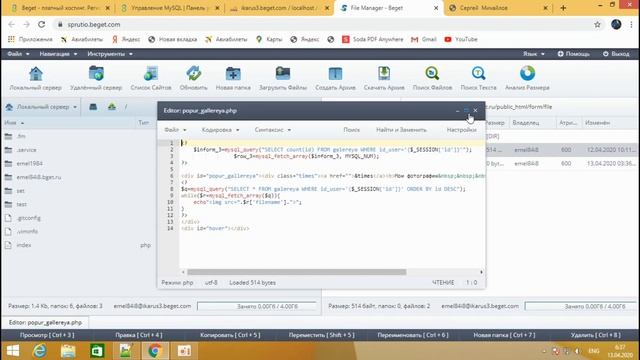Open the Sites list toolbar icon
This screenshot has width=640, height=360.
click(x=151, y=78)
